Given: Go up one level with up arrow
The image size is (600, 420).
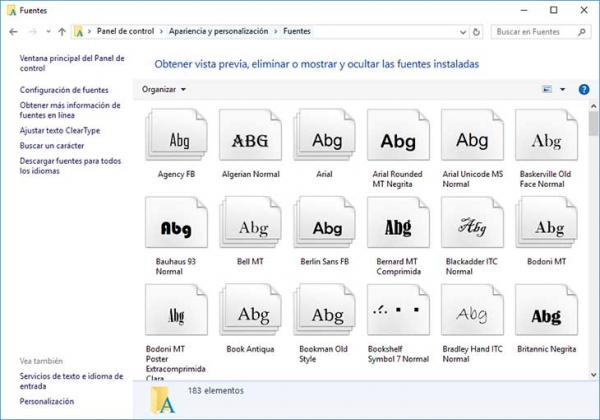Looking at the screenshot, I should point(62,32).
